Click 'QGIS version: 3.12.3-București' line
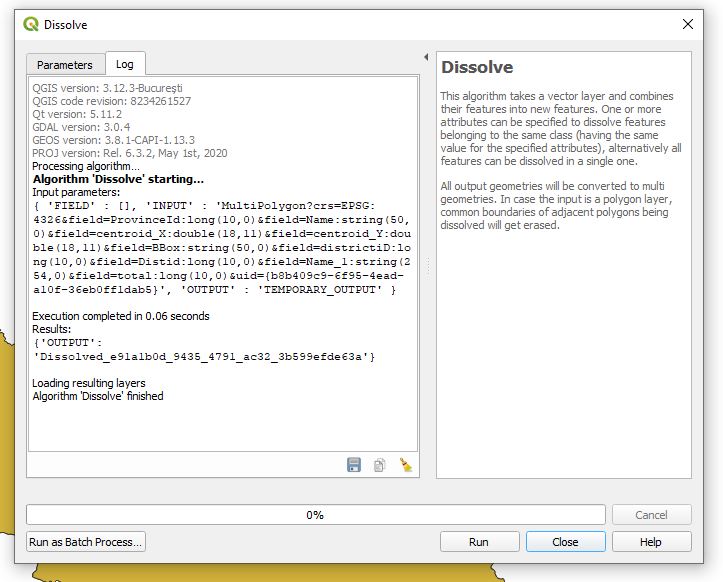 coord(107,88)
